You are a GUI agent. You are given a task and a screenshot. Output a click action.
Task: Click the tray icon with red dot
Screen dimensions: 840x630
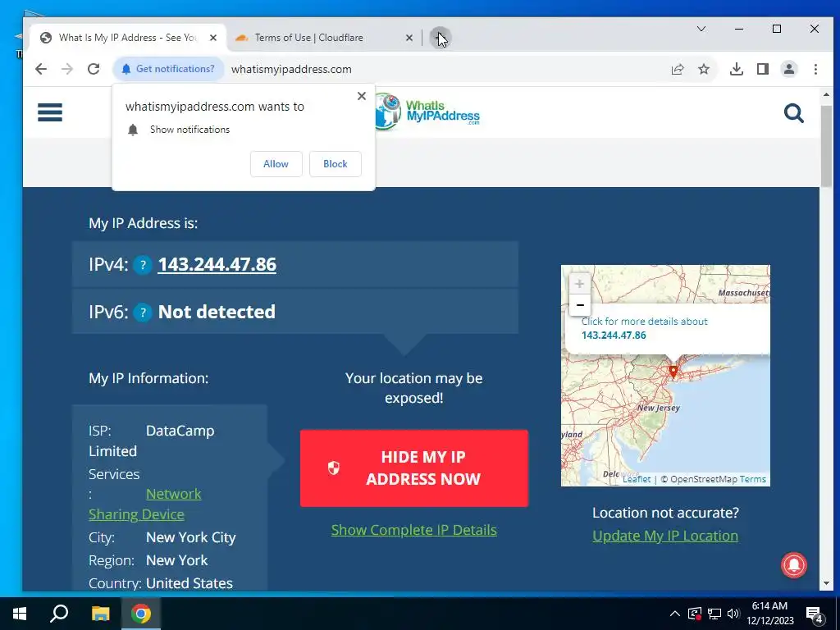tap(694, 614)
